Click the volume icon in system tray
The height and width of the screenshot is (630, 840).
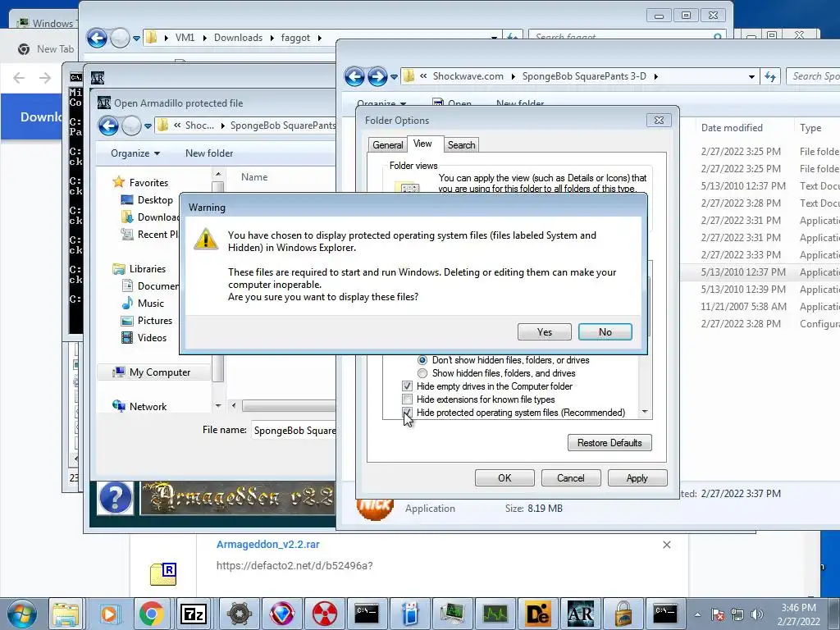[x=757, y=614]
